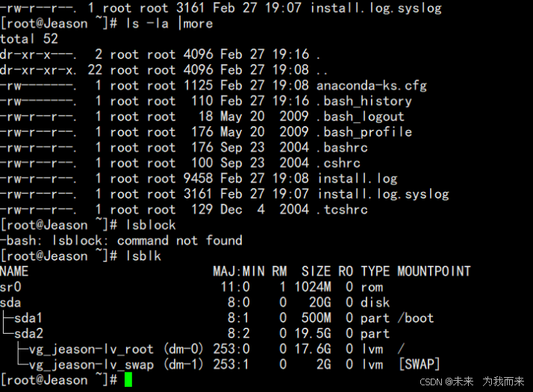This screenshot has height=392, width=533.
Task: Click the '9458' file size value
Action: point(198,178)
